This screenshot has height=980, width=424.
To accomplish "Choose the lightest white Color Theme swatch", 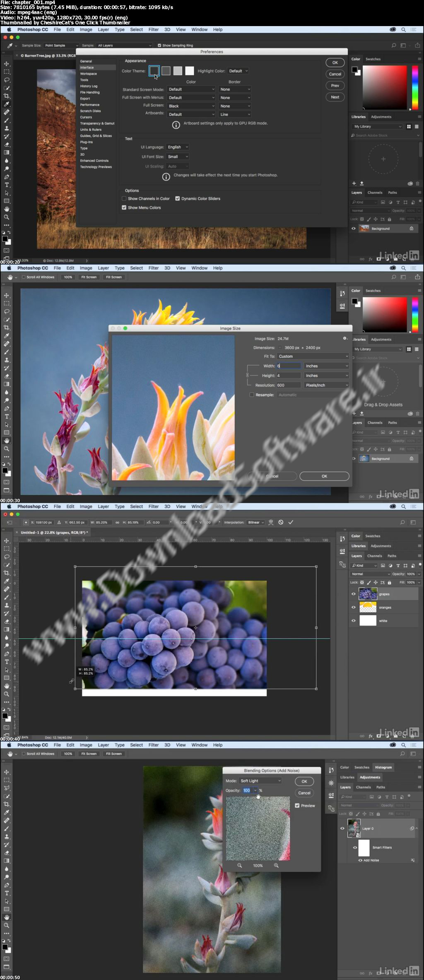I will (x=190, y=71).
